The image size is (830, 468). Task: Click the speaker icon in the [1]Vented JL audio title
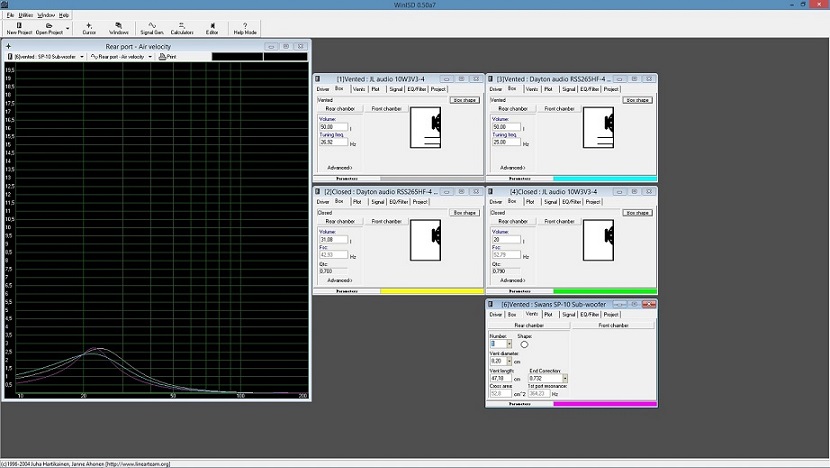318,79
